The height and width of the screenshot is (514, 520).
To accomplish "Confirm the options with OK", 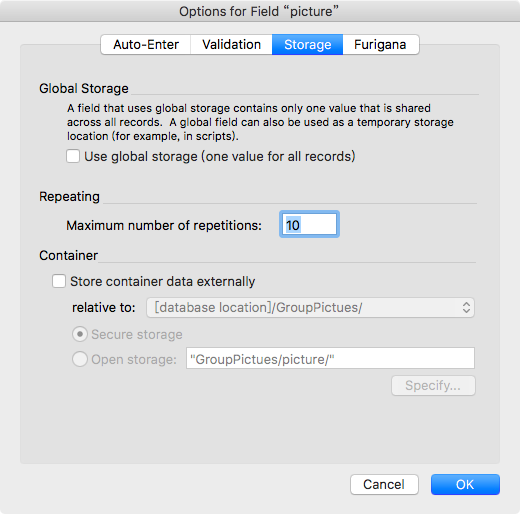I will coord(465,484).
